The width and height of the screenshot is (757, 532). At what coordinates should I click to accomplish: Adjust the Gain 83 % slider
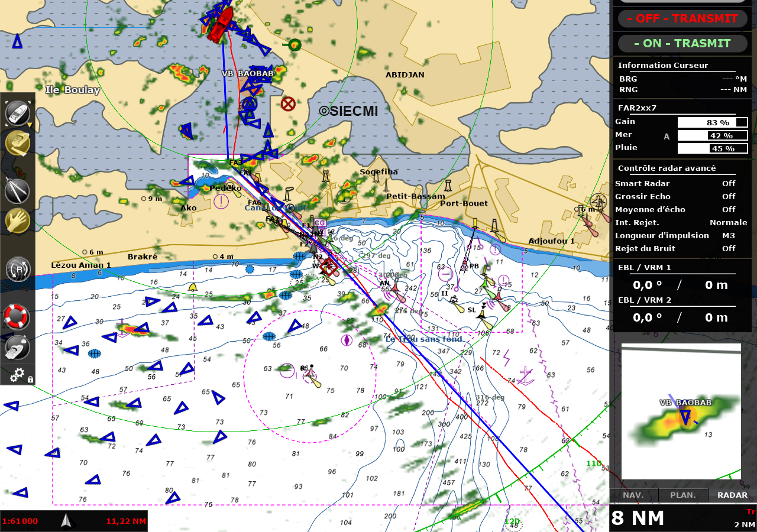712,122
